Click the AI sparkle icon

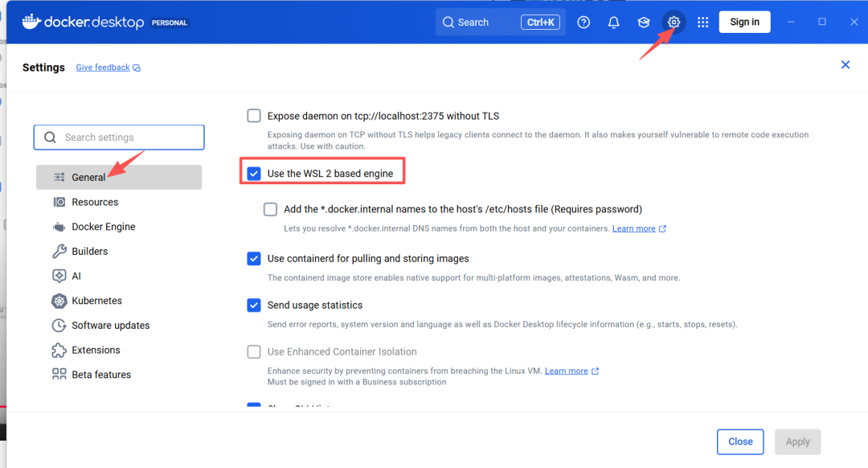(59, 276)
